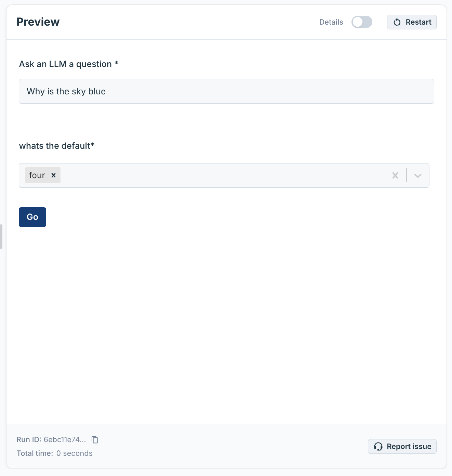Screen dimensions: 452x476
Task: Grab the panel resize handle on left edge
Action: click(1, 237)
